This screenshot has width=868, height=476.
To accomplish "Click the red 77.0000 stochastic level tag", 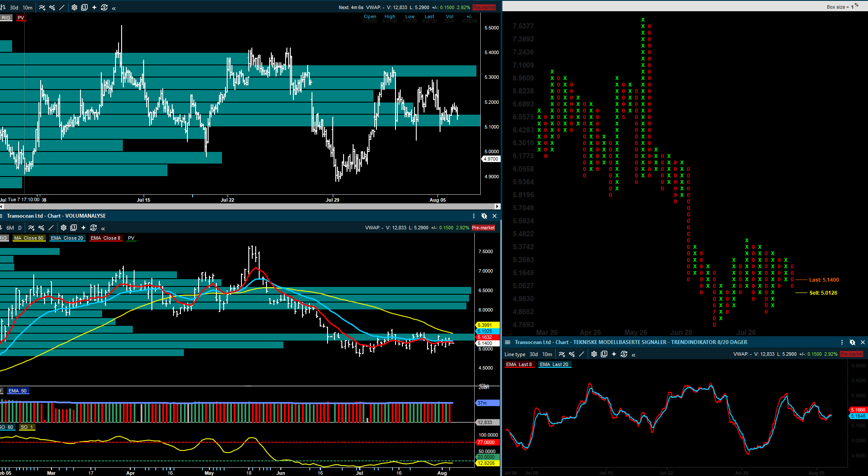I will coord(488,442).
